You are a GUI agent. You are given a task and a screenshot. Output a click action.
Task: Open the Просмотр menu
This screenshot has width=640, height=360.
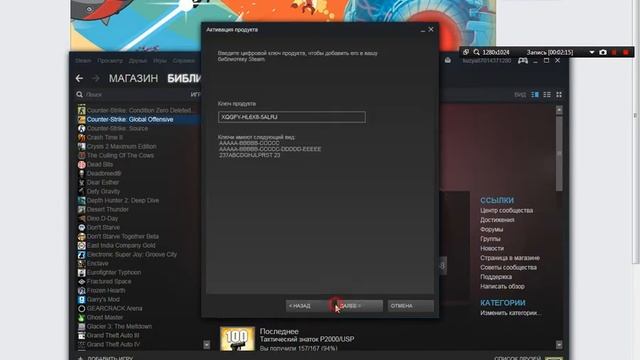click(x=110, y=60)
